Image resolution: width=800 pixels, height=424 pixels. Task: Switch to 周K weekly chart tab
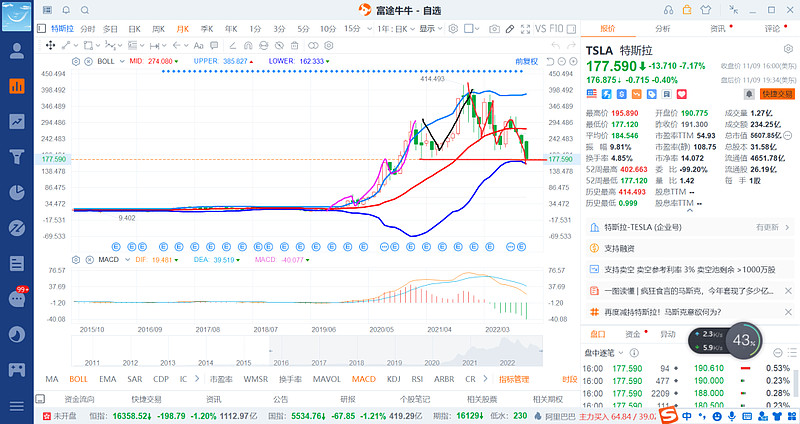click(159, 29)
